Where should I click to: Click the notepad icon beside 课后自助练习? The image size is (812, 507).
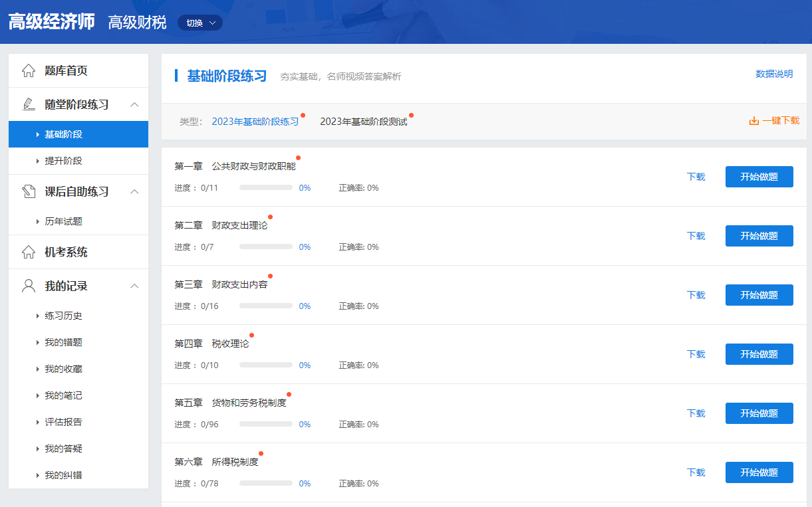click(29, 191)
